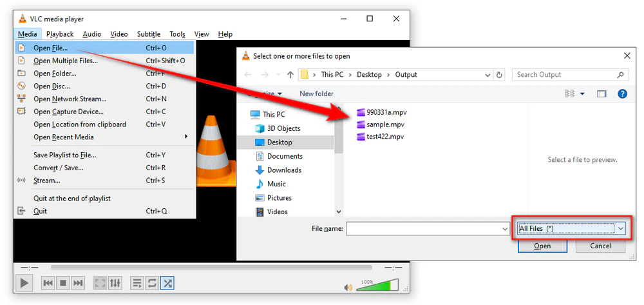Toggle random shuffle playback button
The height and width of the screenshot is (305, 644).
click(x=167, y=283)
